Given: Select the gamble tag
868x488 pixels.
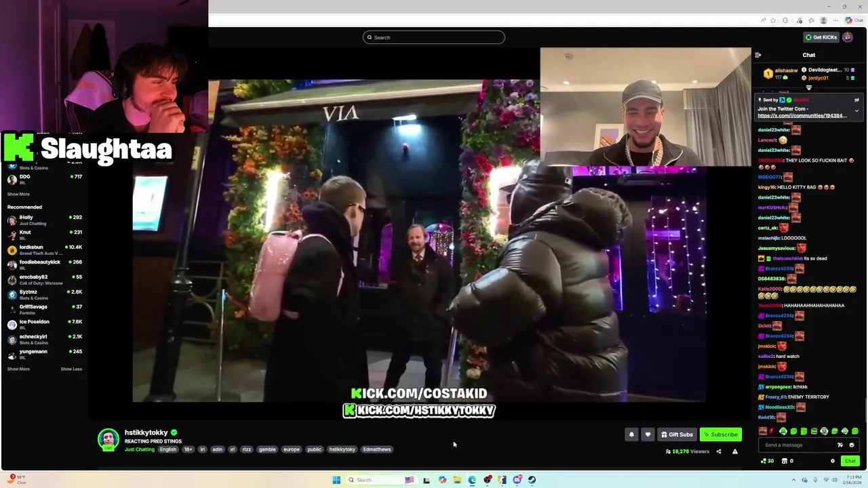Looking at the screenshot, I should tap(267, 449).
